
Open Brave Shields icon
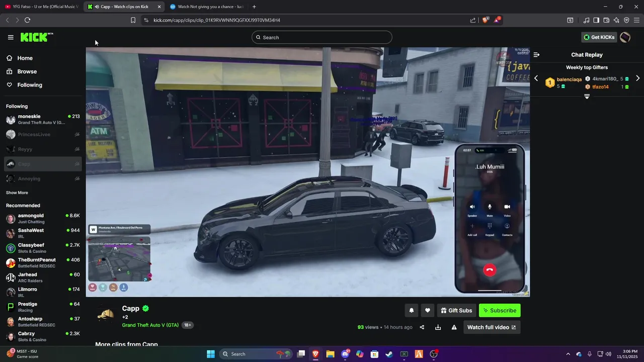pos(485,20)
